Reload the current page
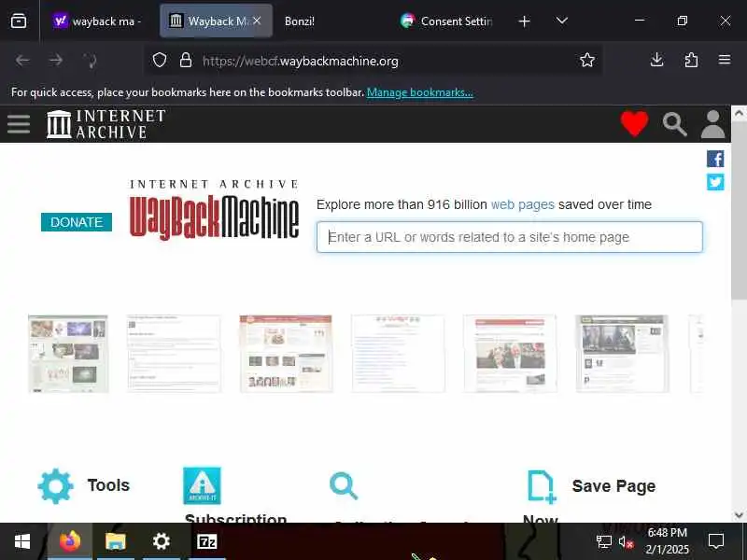The image size is (747, 560). [x=90, y=61]
